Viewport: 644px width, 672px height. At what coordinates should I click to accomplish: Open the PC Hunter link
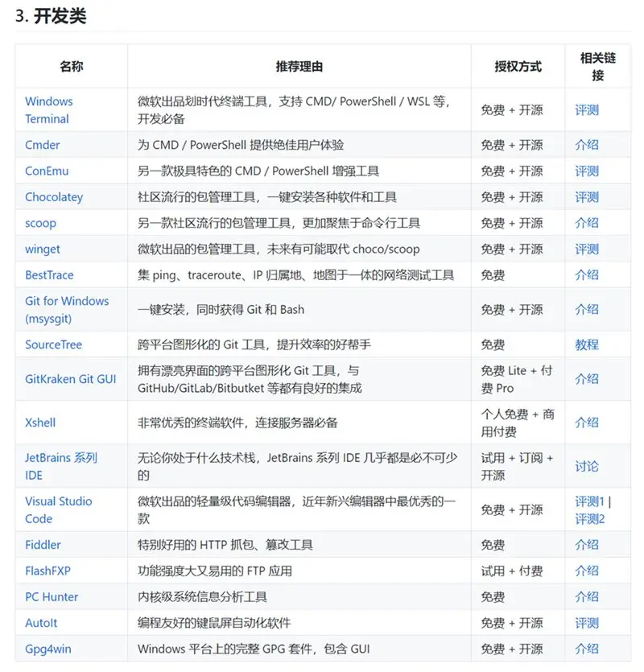52,597
